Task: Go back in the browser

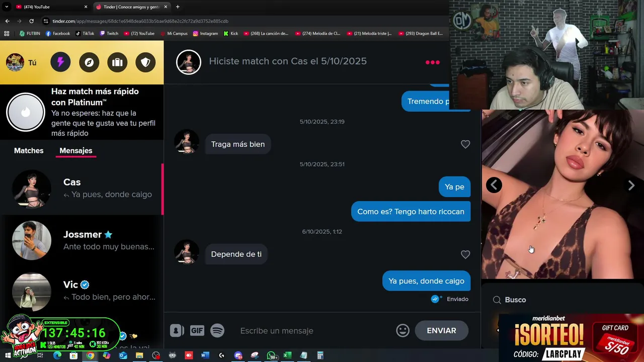Action: [7, 21]
